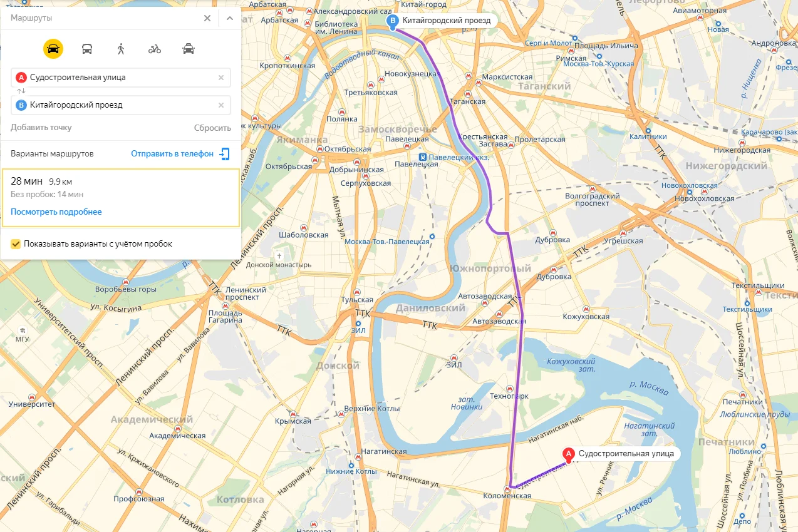
Task: Click Добавить точку to add waypoint
Action: [x=41, y=127]
